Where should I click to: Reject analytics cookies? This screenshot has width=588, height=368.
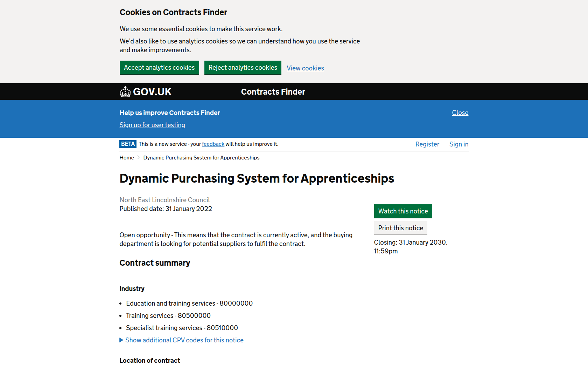pos(243,68)
